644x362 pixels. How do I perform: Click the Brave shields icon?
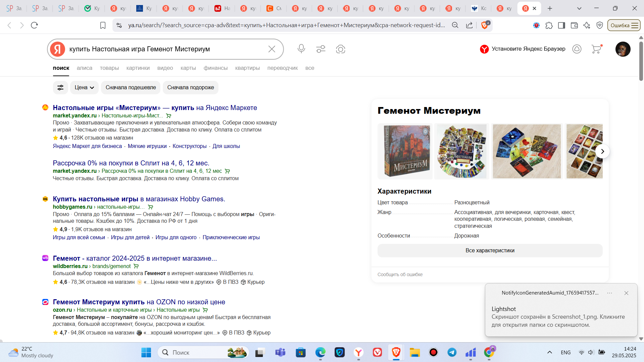tap(485, 25)
